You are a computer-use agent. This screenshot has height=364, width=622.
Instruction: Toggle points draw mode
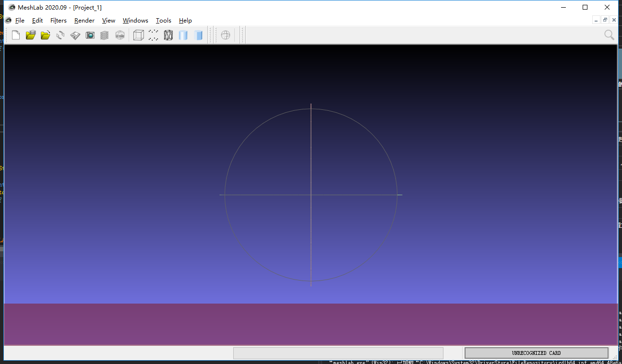(x=153, y=35)
